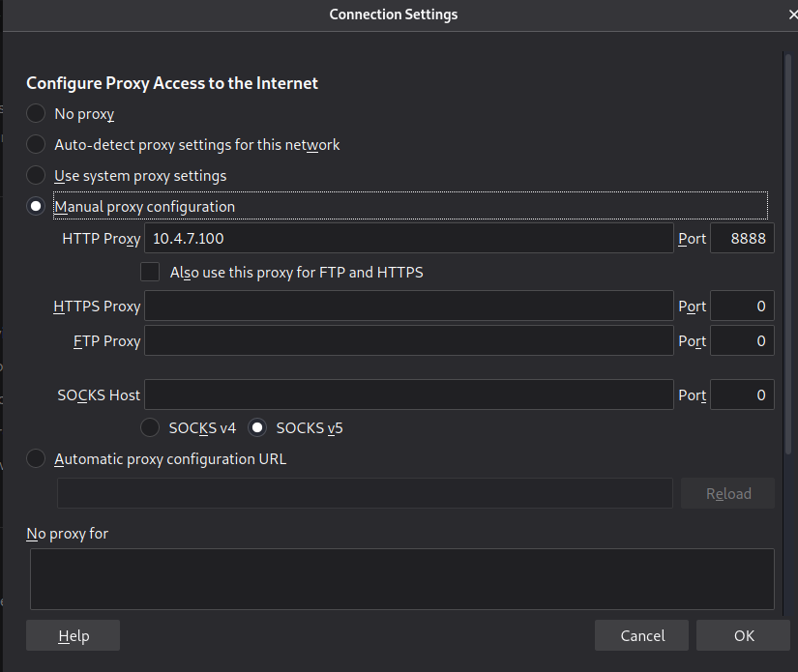Click the FTP Proxy address field
The width and height of the screenshot is (798, 672).
coord(408,340)
